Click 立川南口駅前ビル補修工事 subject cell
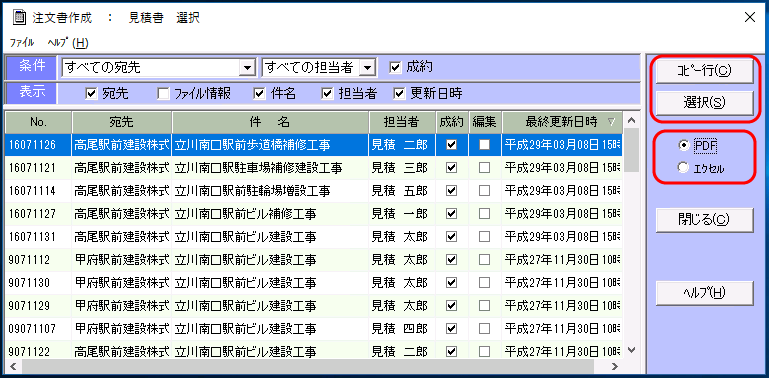 coord(270,214)
